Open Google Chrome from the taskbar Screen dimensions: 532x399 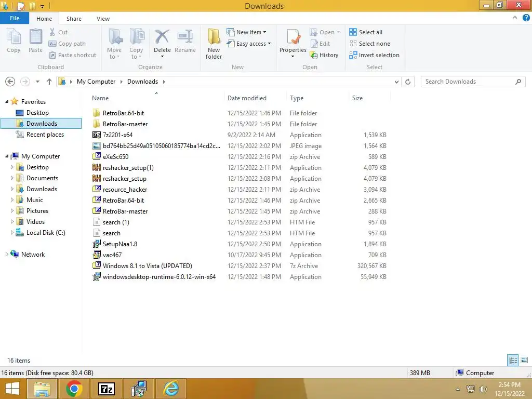74,389
